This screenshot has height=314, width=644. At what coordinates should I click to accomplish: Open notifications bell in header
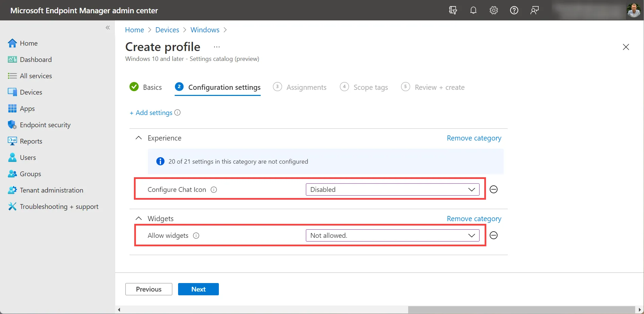[x=473, y=10]
